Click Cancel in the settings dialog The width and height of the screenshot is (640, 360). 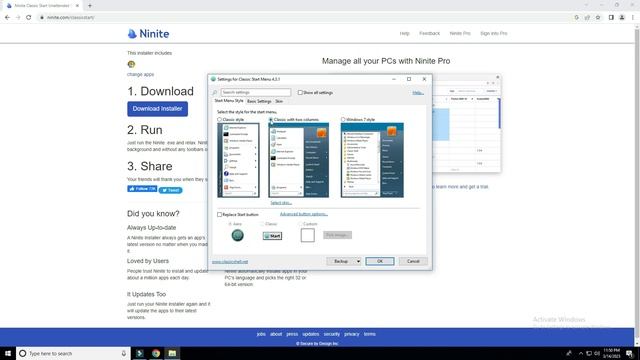coord(413,261)
